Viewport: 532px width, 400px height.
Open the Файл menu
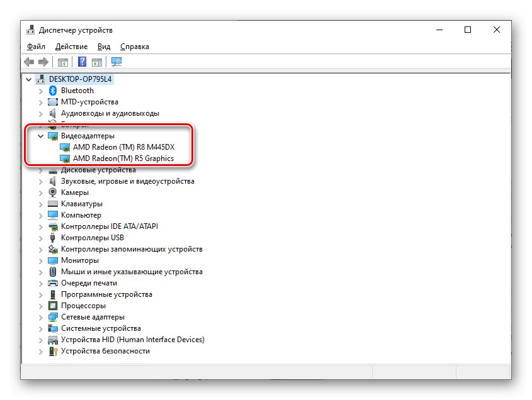(x=36, y=47)
